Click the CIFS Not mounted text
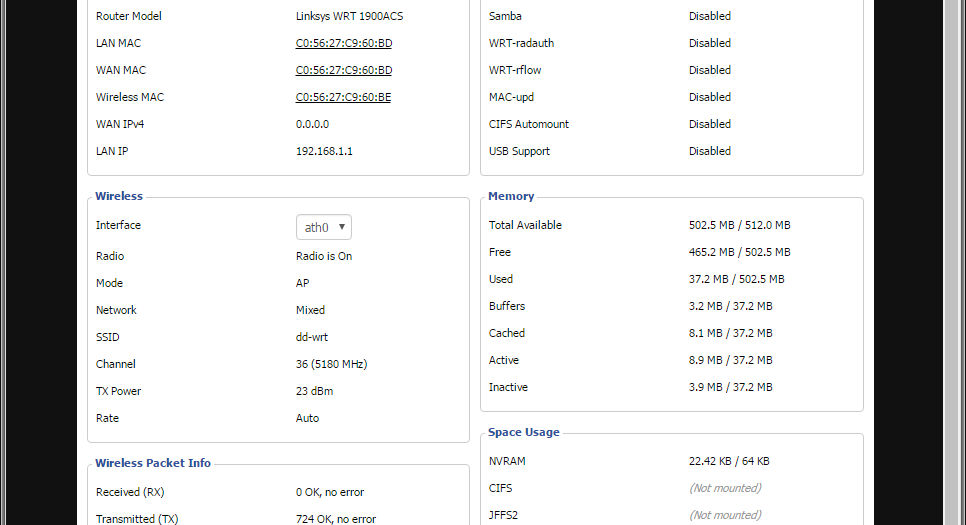Image resolution: width=966 pixels, height=525 pixels. [x=724, y=488]
